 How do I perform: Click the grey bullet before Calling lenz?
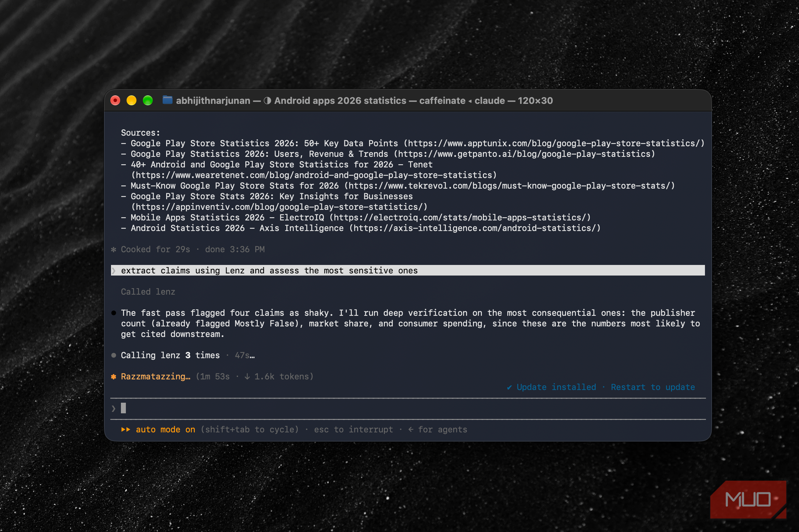coord(113,355)
